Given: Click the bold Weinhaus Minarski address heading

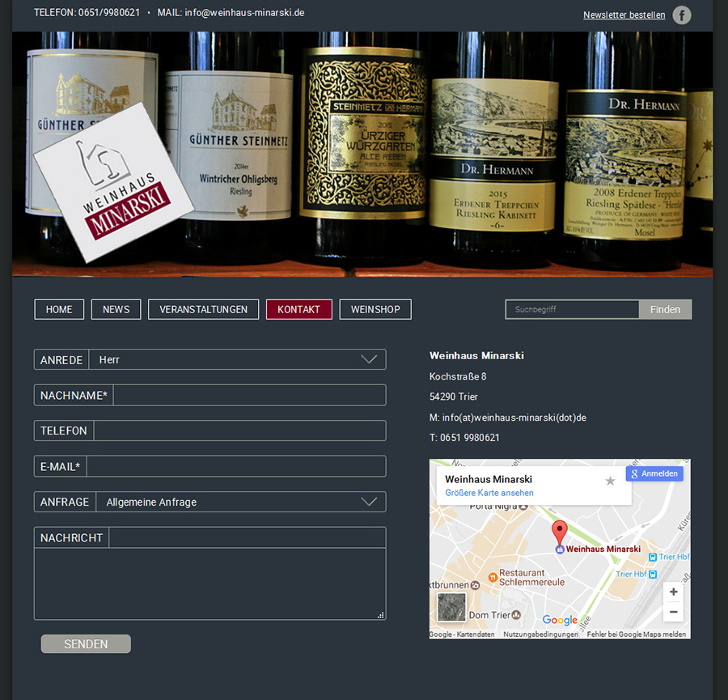Looking at the screenshot, I should tap(476, 356).
